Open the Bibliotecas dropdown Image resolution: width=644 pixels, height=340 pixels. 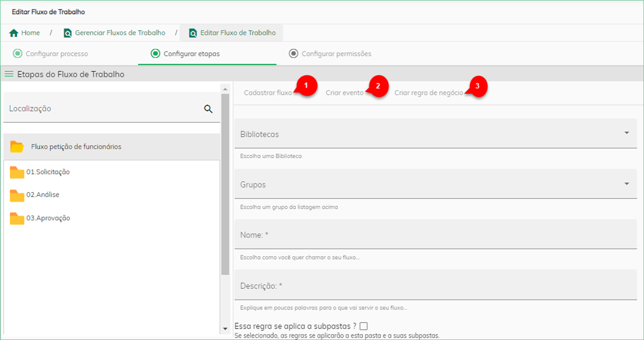436,133
